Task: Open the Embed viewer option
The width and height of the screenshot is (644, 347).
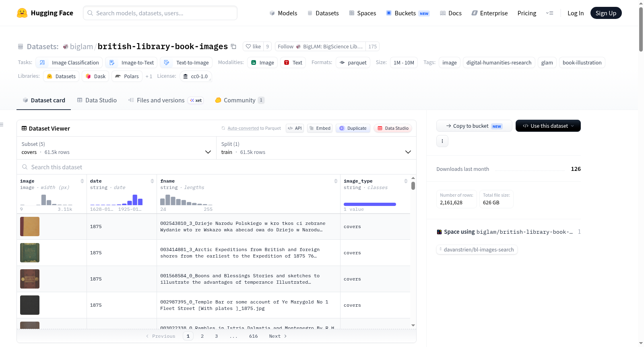Action: (x=320, y=128)
